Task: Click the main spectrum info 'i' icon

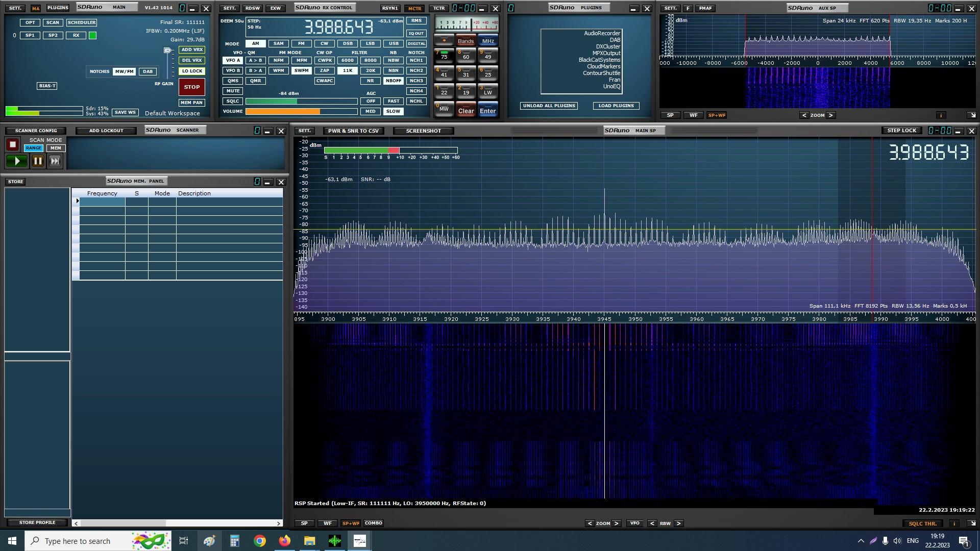Action: (x=953, y=523)
